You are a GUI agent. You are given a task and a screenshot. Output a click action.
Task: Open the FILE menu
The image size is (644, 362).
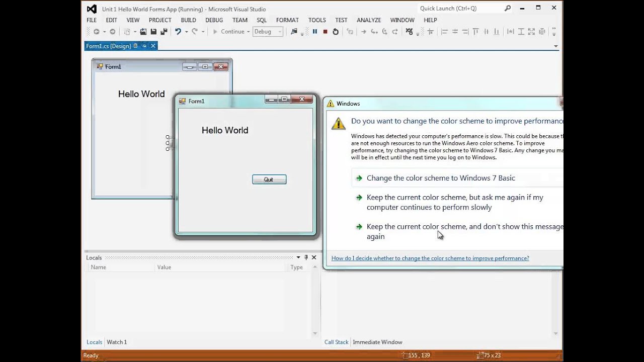pos(92,20)
